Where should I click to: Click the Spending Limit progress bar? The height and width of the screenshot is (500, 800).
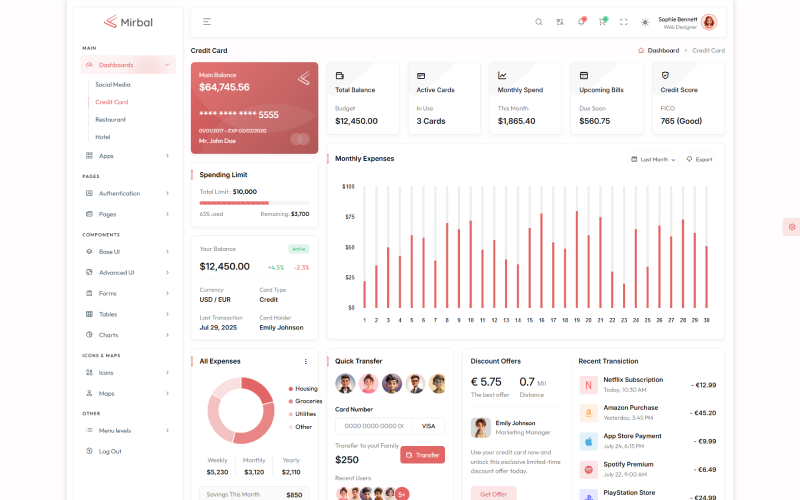pos(254,203)
